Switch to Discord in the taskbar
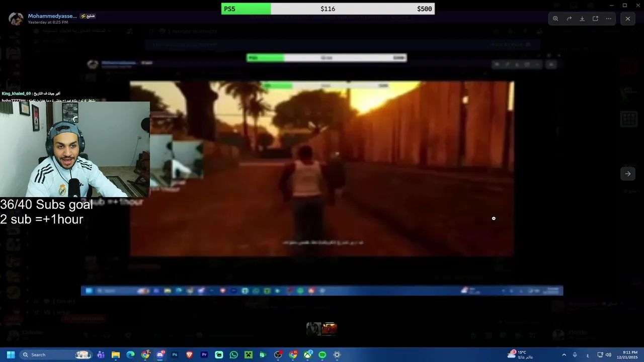 (x=160, y=355)
